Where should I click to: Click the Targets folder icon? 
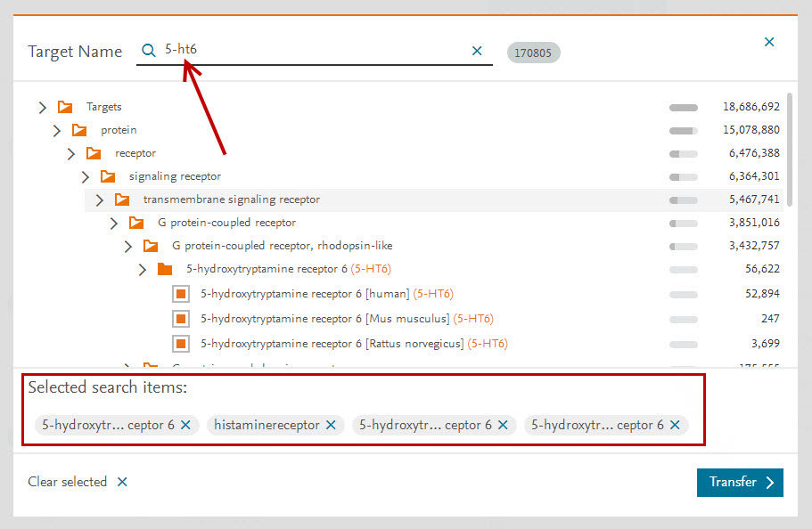[65, 107]
